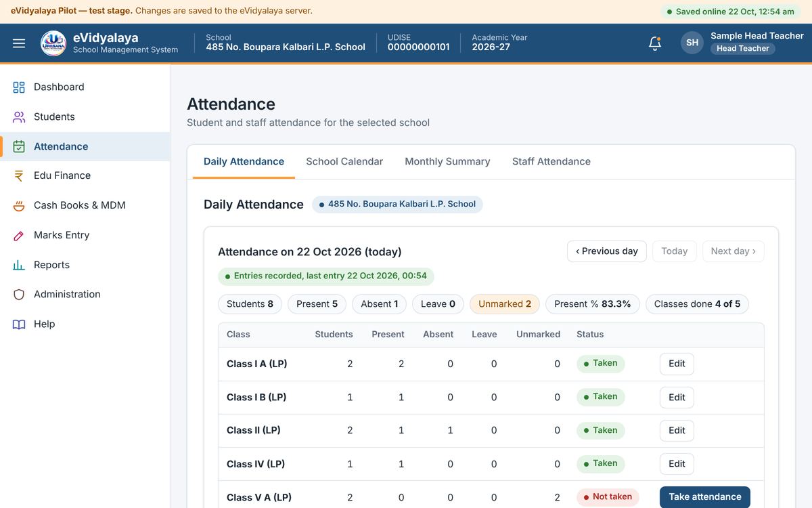The width and height of the screenshot is (812, 508).
Task: Click the Not taken status for Class V A
Action: pos(608,497)
